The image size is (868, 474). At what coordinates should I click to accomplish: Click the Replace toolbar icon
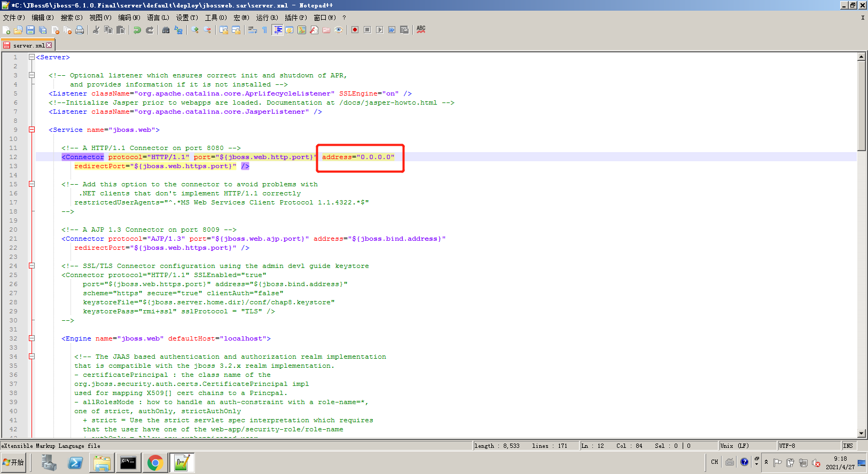coord(178,30)
